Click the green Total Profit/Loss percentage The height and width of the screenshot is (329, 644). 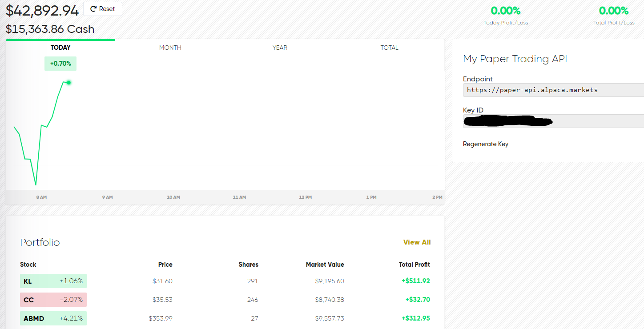point(613,10)
